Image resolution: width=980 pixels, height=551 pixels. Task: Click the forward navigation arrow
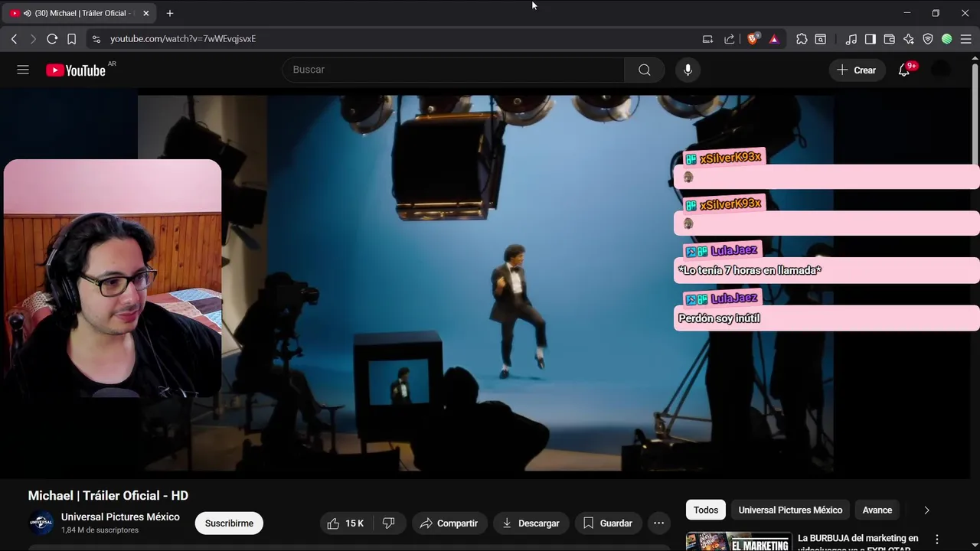[x=33, y=38]
